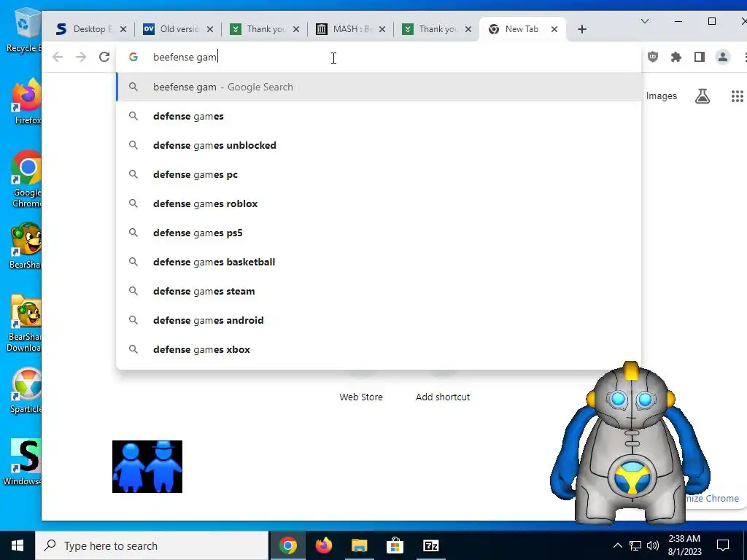Show hidden system tray icons
Viewport: 747px width, 560px height.
(617, 545)
